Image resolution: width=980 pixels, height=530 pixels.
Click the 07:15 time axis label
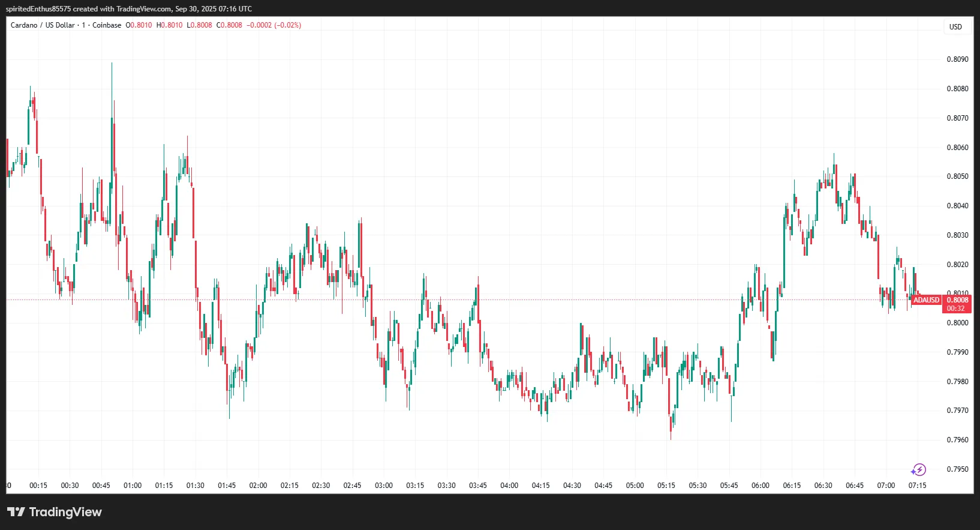917,486
